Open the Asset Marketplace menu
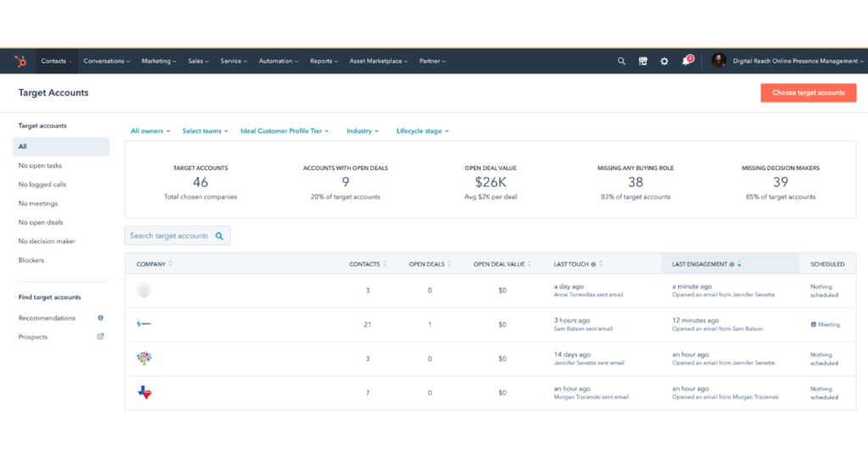The width and height of the screenshot is (868, 459). [x=379, y=61]
